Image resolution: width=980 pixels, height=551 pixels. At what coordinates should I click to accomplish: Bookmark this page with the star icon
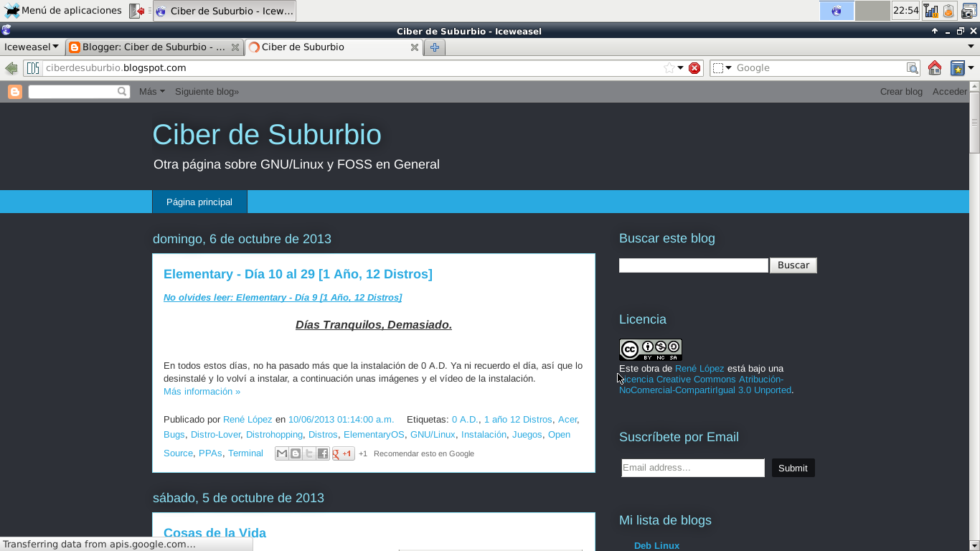click(669, 68)
